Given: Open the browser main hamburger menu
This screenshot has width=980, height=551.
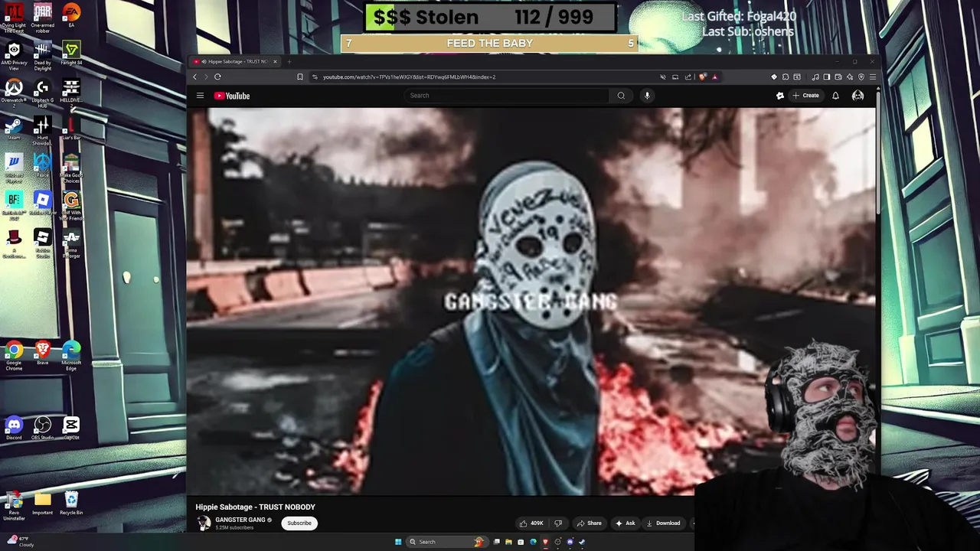Looking at the screenshot, I should (x=873, y=77).
